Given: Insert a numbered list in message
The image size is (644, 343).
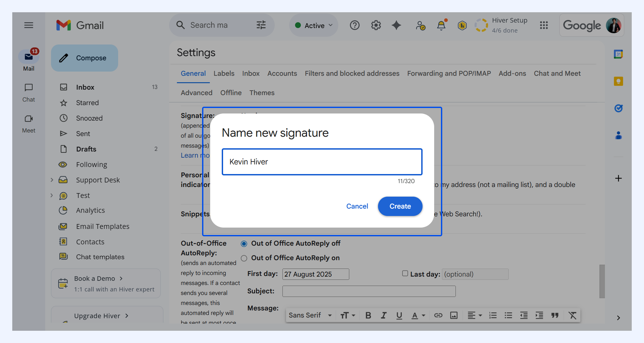Looking at the screenshot, I should point(493,315).
